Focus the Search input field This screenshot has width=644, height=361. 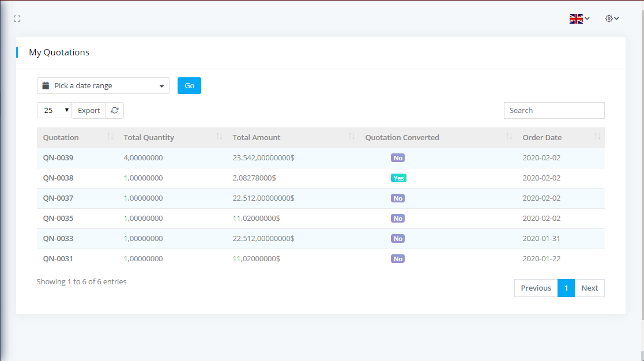553,110
